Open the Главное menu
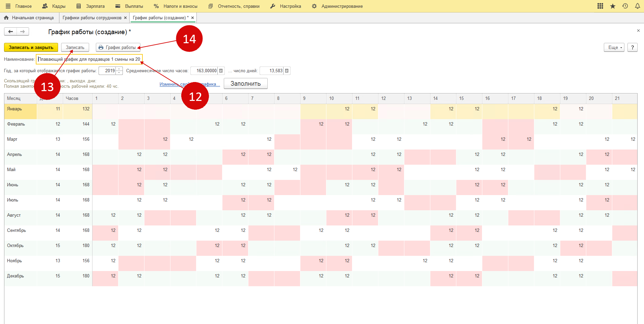The width and height of the screenshot is (644, 324). (19, 6)
